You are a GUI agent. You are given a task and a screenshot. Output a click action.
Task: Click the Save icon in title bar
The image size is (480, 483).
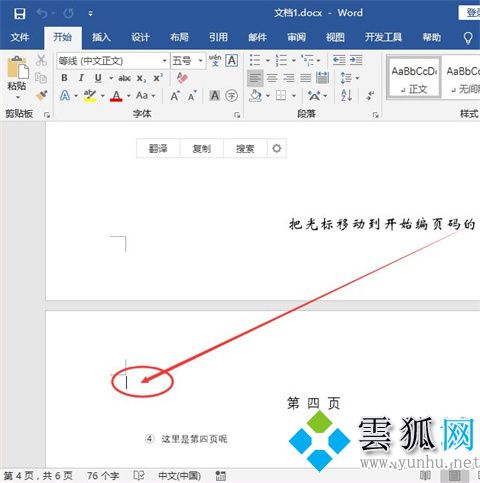click(20, 14)
